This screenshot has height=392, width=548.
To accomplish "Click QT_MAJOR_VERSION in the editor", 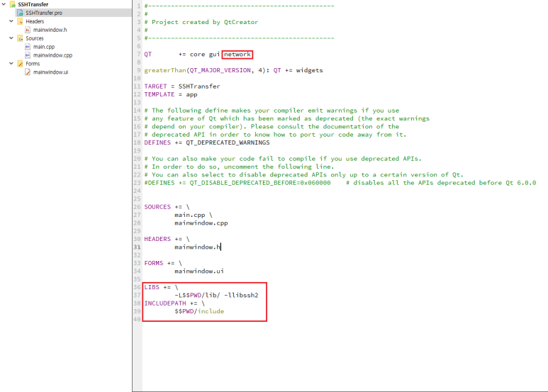I will pyautogui.click(x=220, y=70).
